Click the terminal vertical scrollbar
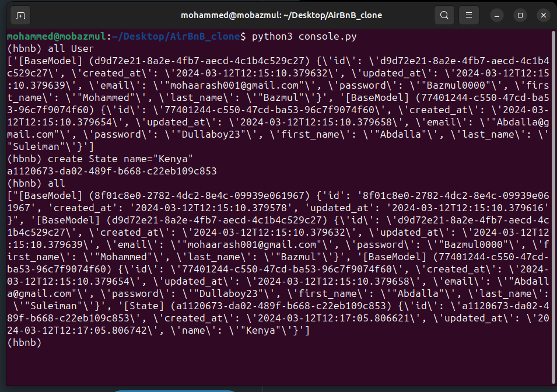This screenshot has height=392, width=557. (x=553, y=208)
